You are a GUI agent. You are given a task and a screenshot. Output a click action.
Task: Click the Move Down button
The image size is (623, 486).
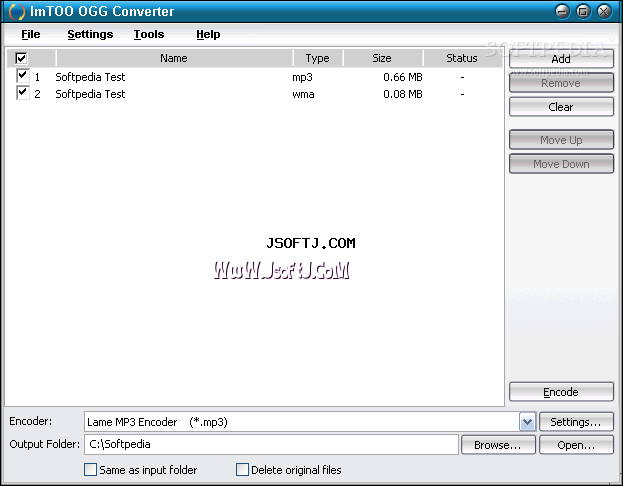click(x=561, y=164)
